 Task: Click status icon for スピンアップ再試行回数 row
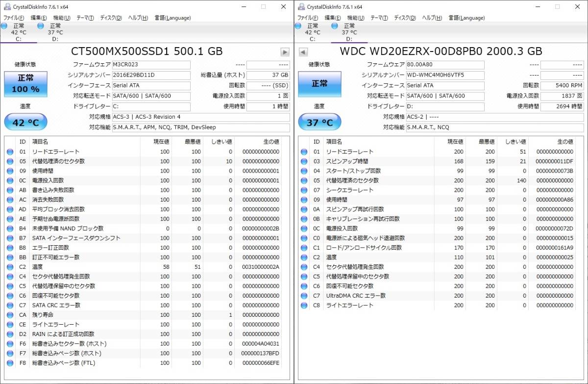(x=304, y=209)
